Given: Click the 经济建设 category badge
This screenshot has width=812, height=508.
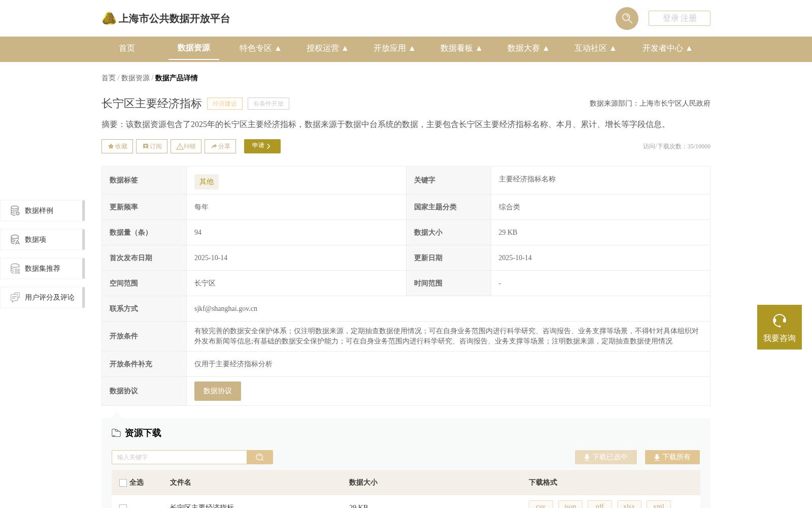Looking at the screenshot, I should pyautogui.click(x=225, y=104).
